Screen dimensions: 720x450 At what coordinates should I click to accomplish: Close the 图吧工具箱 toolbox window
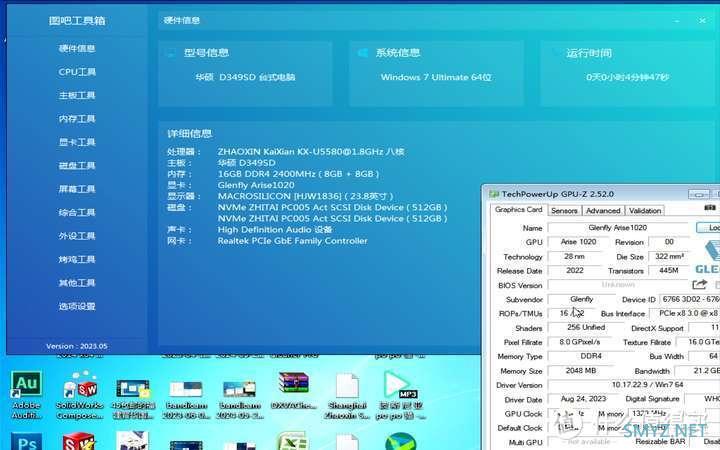point(702,21)
